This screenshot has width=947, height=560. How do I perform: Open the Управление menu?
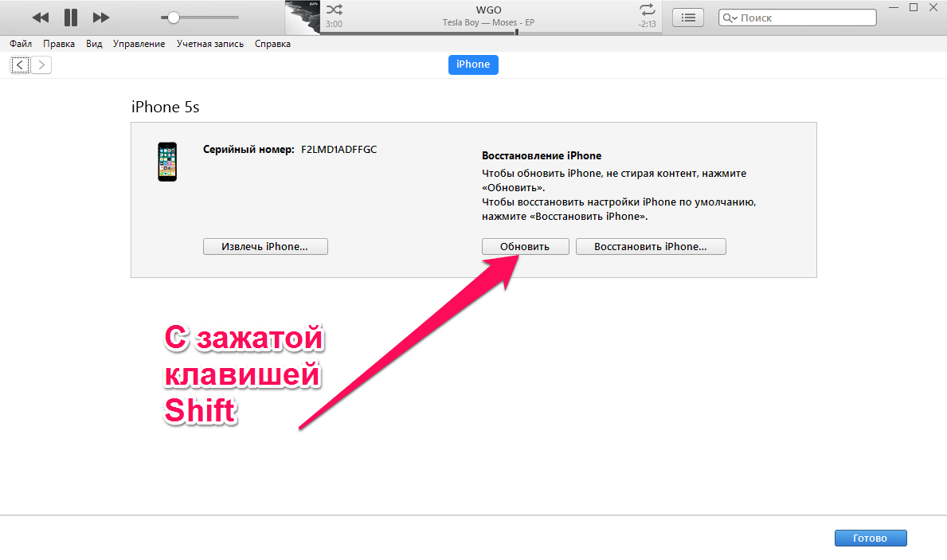click(x=139, y=44)
